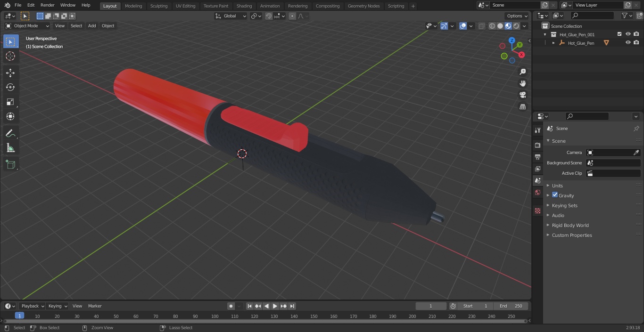Switch to the Modeling workspace tab
Viewport: 644px width, 332px height.
click(133, 6)
